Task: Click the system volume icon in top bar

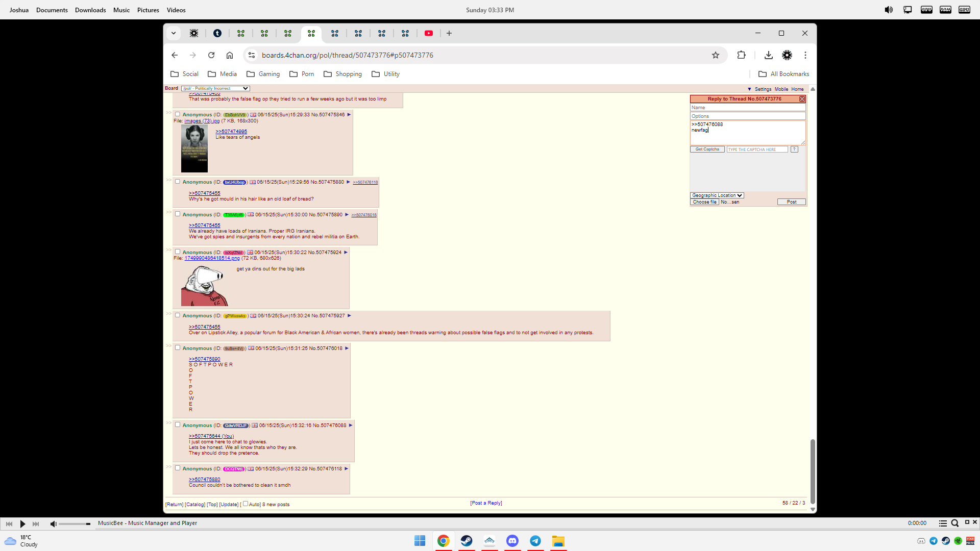Action: point(889,10)
